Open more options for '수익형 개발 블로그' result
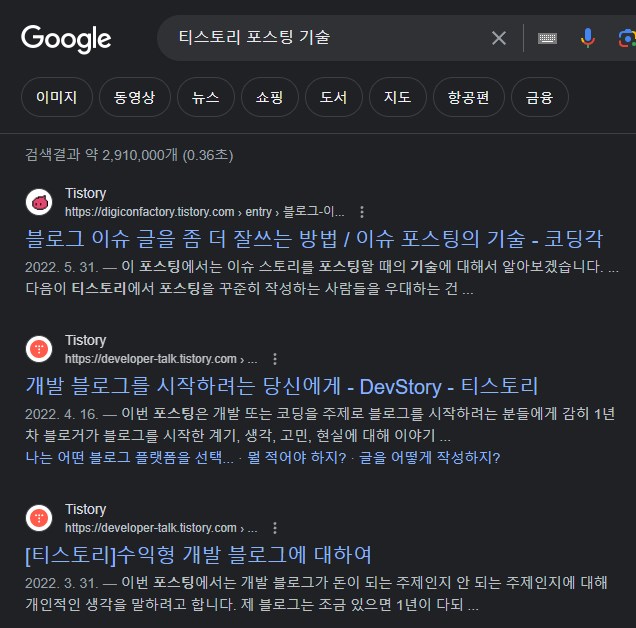Screen dimensions: 636x628 pos(275,528)
